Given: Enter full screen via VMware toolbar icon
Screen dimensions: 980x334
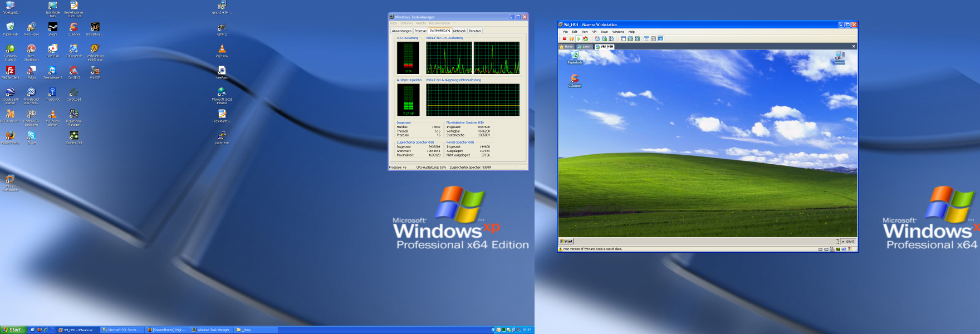Looking at the screenshot, I should [x=637, y=38].
